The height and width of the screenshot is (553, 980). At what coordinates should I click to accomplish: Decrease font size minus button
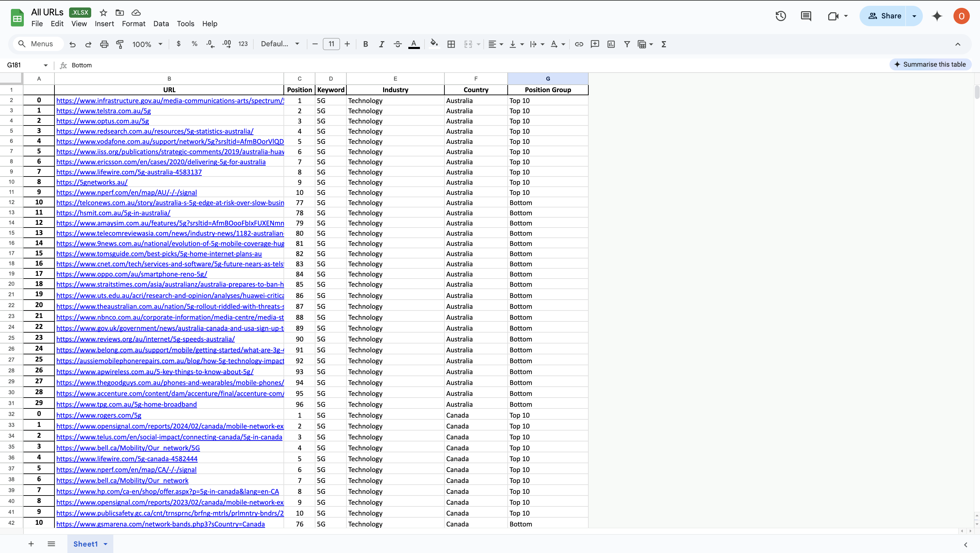315,44
